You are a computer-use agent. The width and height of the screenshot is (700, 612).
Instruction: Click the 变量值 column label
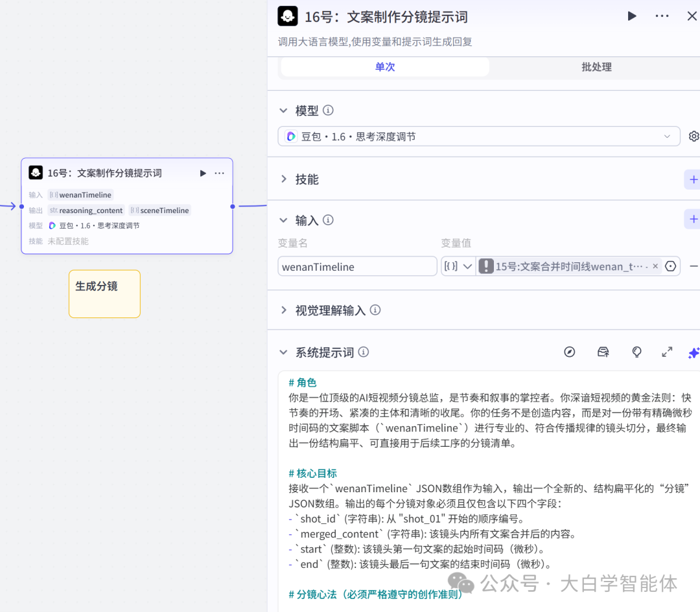(x=456, y=243)
